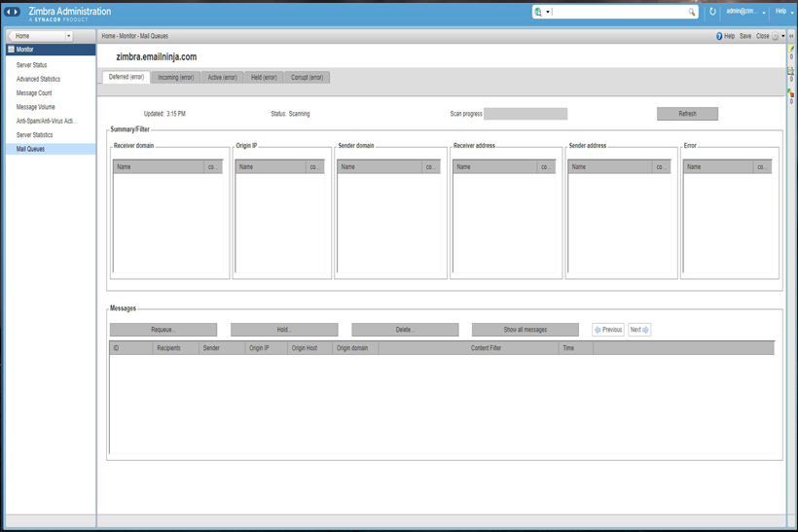
Task: Switch to the Deferred (error) tab
Action: tap(127, 77)
